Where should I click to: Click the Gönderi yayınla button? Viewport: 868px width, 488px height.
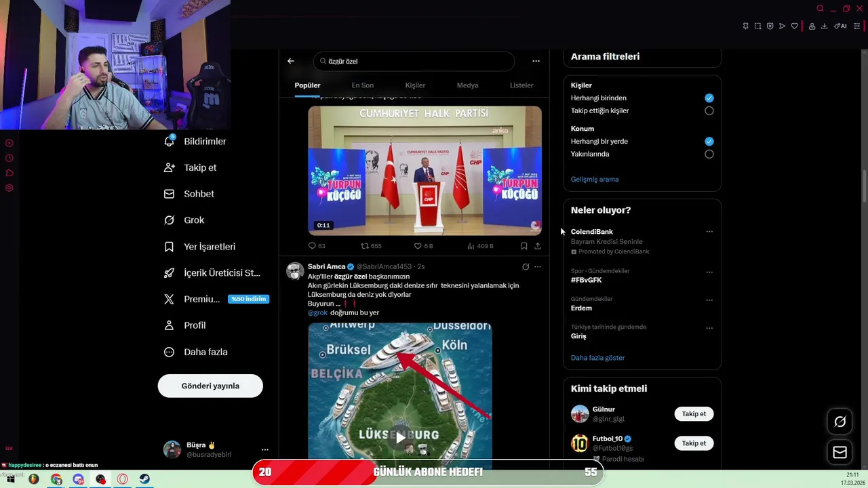210,386
